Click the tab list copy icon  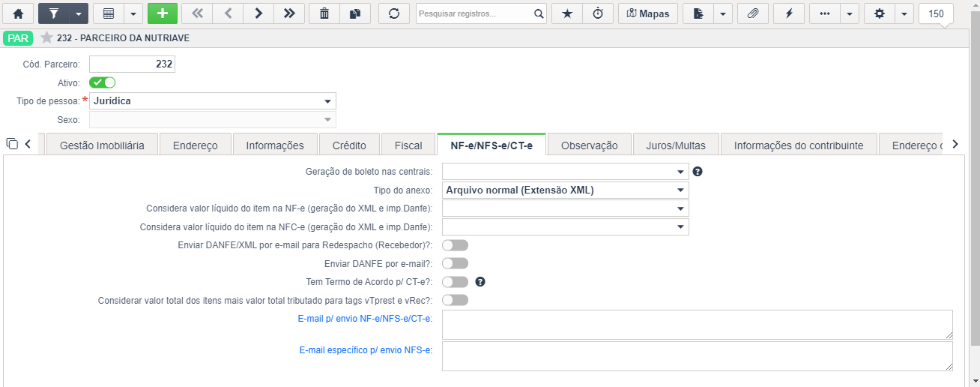pos(11,143)
